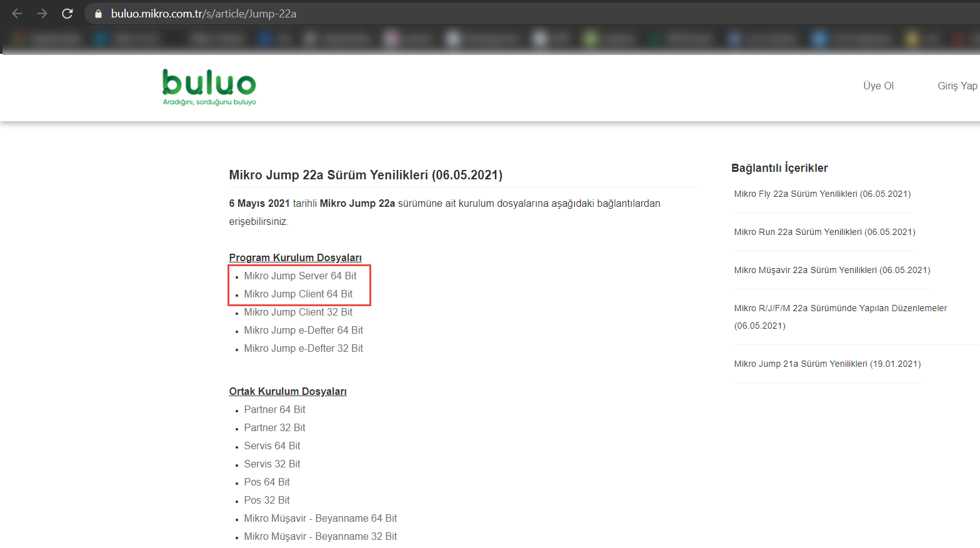The image size is (980, 548).
Task: Open Mikro Jump 21a Sürüm Yenilikleri article
Action: 827,364
